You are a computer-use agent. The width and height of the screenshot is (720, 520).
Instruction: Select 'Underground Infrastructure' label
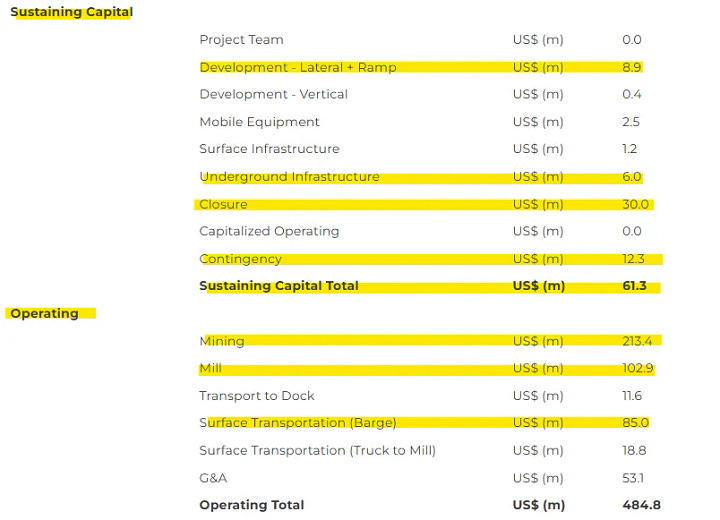point(289,176)
